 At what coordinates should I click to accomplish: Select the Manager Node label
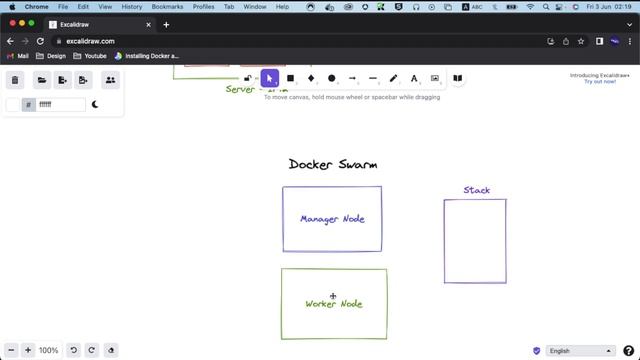click(x=332, y=219)
